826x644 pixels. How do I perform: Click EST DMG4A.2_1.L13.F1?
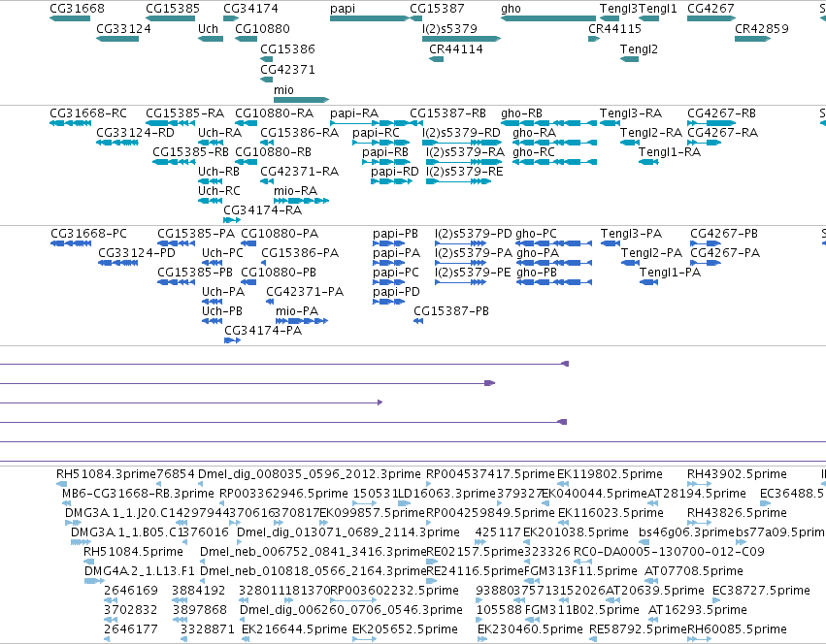[x=94, y=581]
